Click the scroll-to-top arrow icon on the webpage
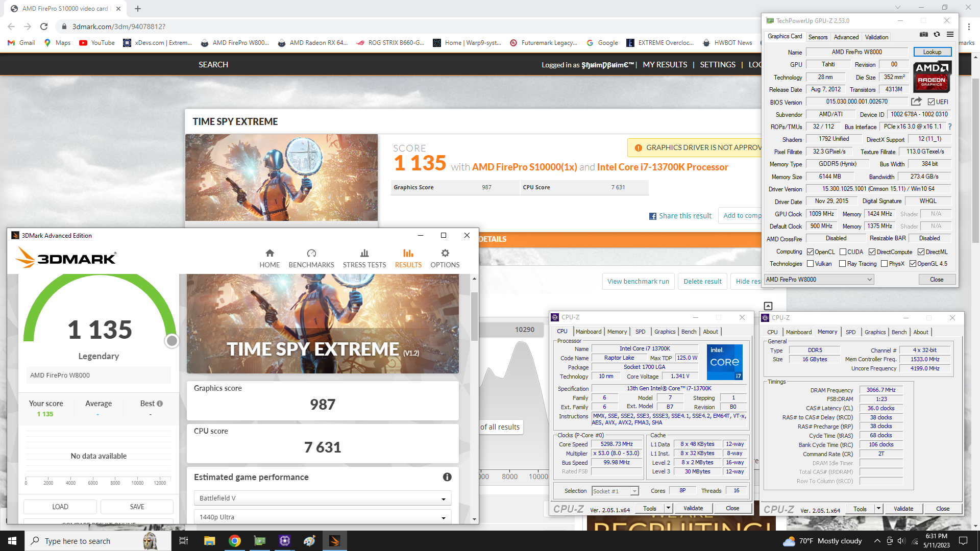The height and width of the screenshot is (551, 980). [x=768, y=306]
